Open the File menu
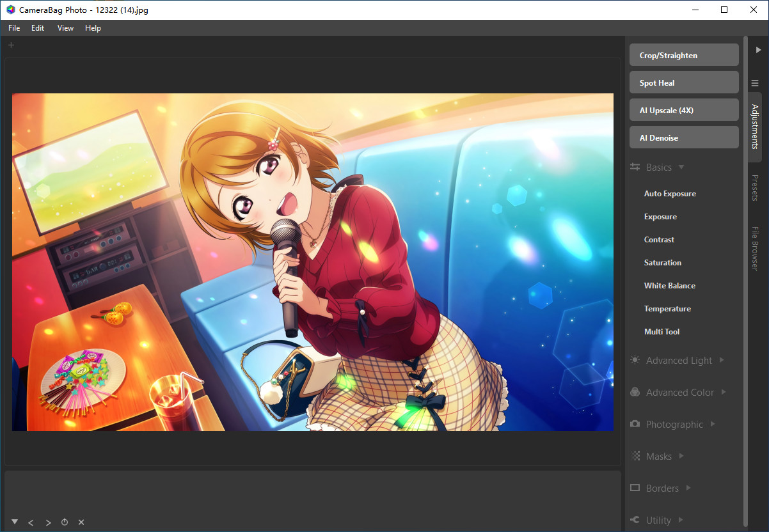This screenshot has width=769, height=532. [x=14, y=28]
